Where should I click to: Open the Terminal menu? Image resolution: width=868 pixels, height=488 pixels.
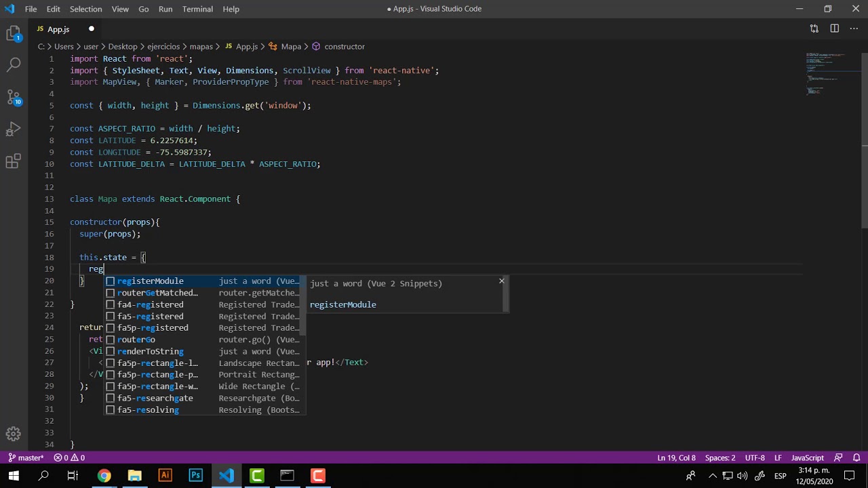(x=197, y=9)
